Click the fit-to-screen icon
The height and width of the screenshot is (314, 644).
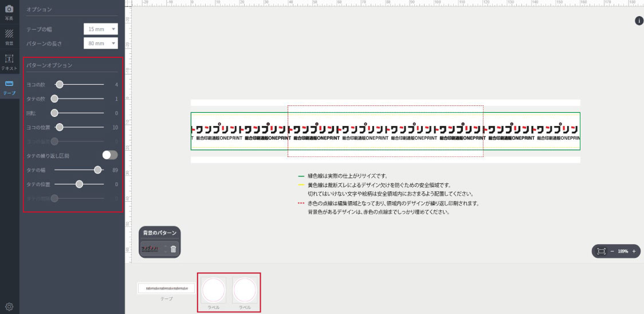pyautogui.click(x=601, y=251)
